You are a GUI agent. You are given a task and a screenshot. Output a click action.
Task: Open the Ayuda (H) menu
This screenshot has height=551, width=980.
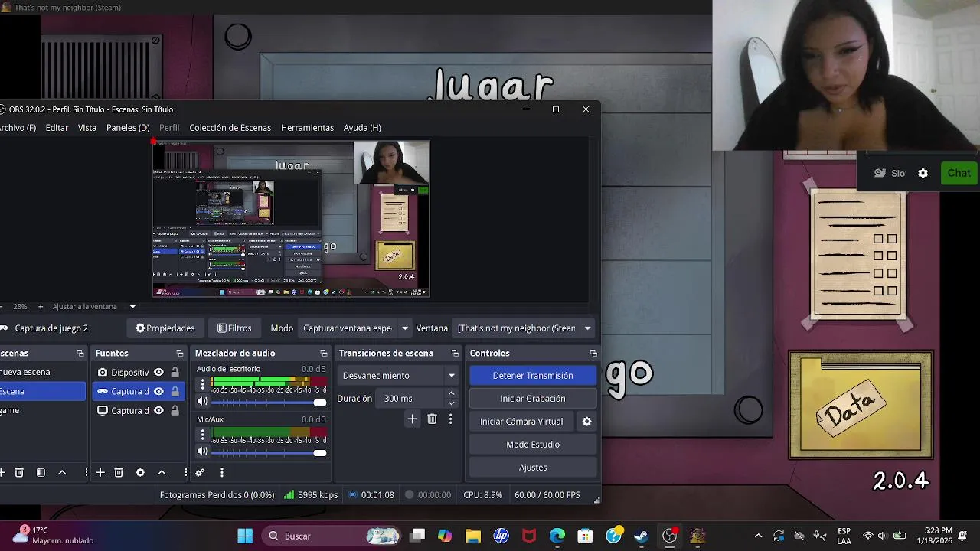(x=362, y=128)
